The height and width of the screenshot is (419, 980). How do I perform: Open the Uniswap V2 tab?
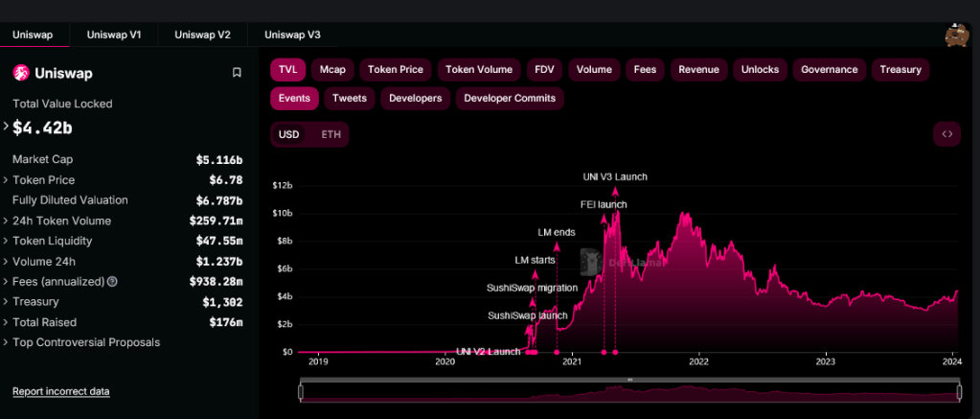coord(202,35)
